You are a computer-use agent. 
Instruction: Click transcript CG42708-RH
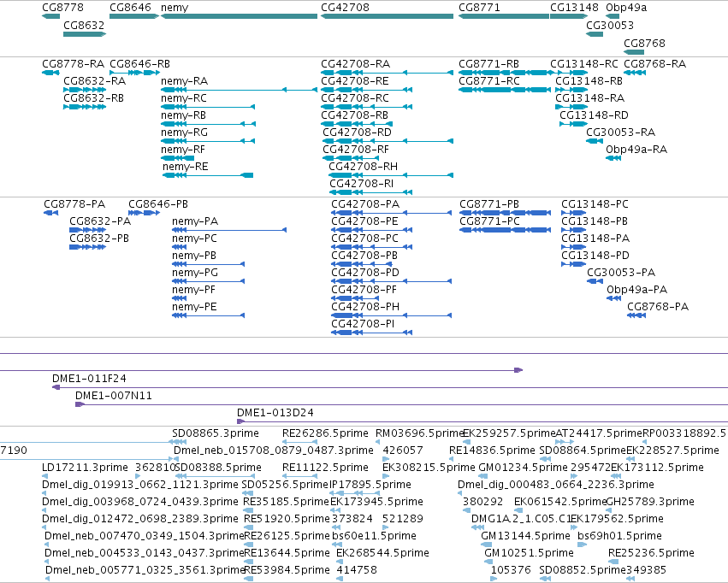[x=391, y=175]
